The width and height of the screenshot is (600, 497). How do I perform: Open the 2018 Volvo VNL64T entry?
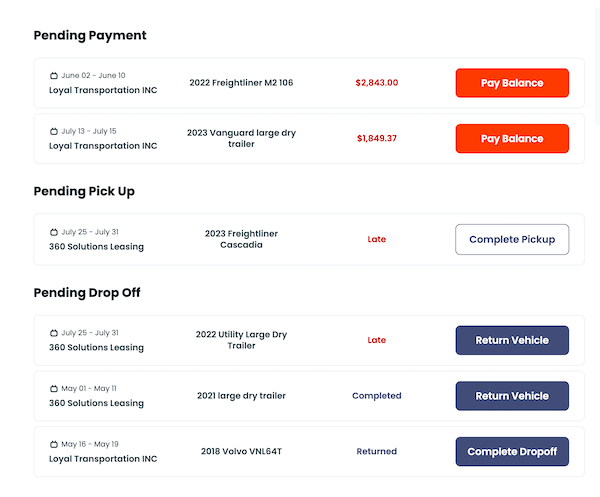pyautogui.click(x=241, y=451)
